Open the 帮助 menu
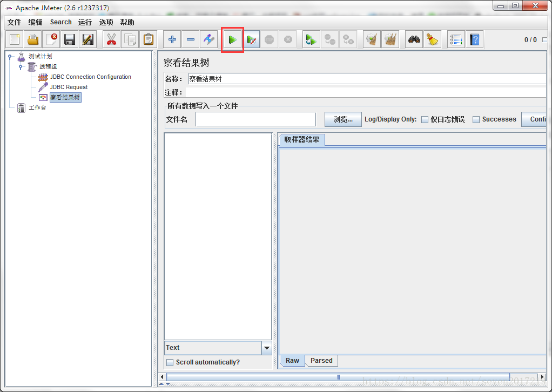 tap(127, 22)
